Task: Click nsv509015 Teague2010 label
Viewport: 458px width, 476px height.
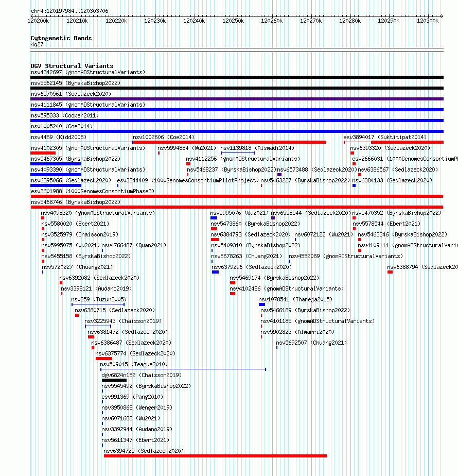Action: [x=134, y=364]
